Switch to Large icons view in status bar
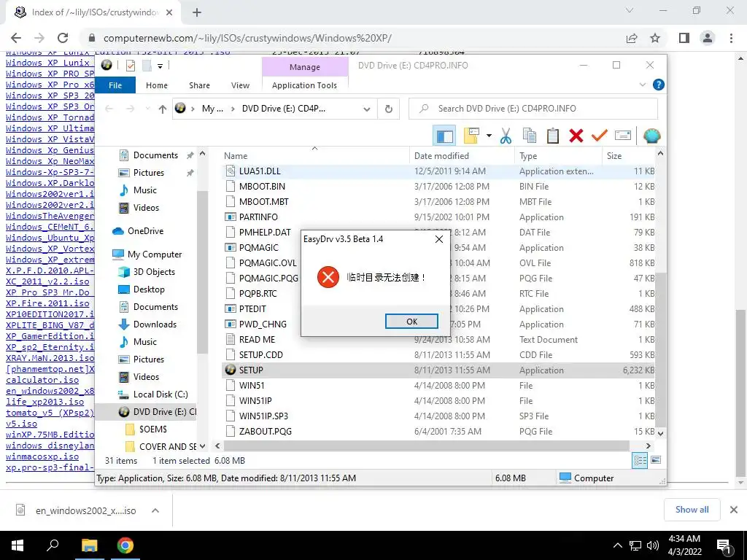Image resolution: width=747 pixels, height=560 pixels. tap(656, 460)
